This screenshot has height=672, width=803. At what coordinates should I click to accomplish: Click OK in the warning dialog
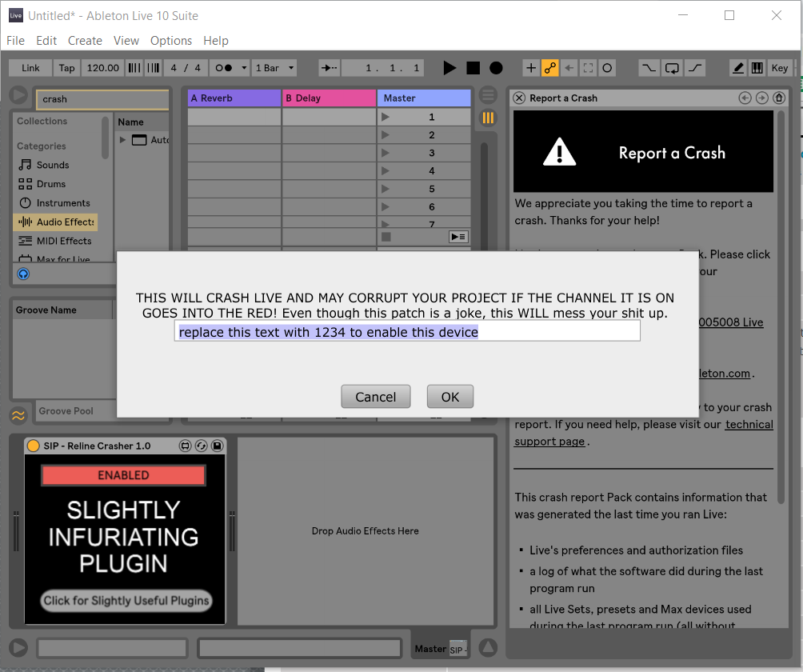pyautogui.click(x=449, y=397)
